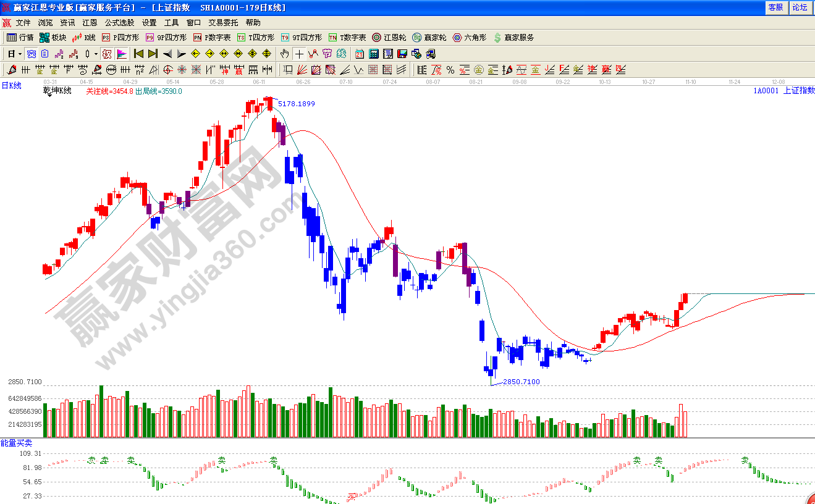Expand the 日 period dropdown arrow

20,54
